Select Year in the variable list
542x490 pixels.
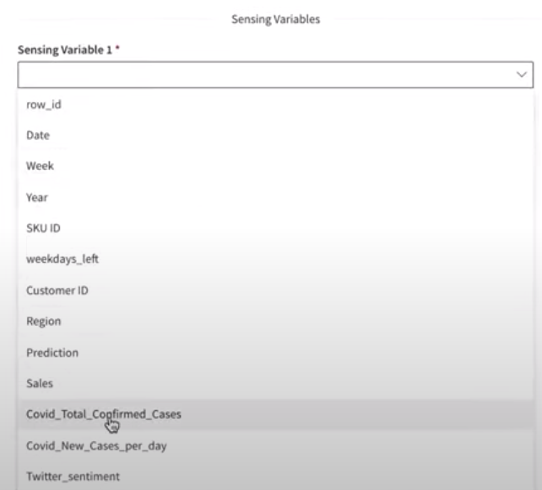[x=275, y=197]
